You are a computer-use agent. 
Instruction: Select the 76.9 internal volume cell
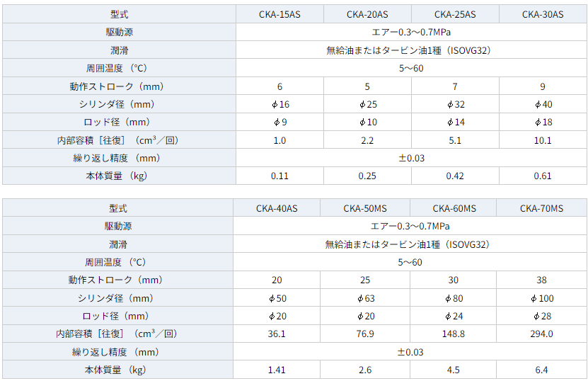click(x=365, y=334)
